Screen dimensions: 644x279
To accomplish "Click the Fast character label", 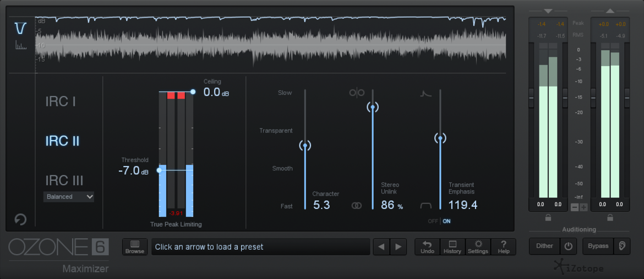I will (x=286, y=206).
